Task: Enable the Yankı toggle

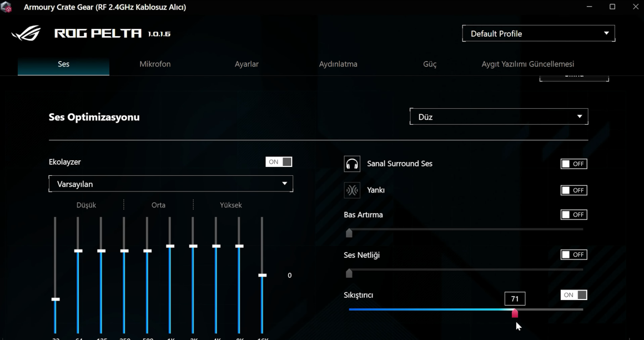Action: (x=573, y=190)
